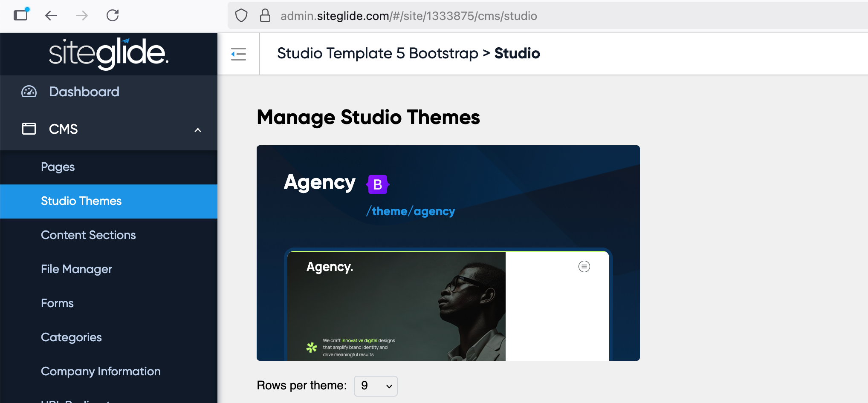Go back with the browser back arrow
868x403 pixels.
click(51, 16)
